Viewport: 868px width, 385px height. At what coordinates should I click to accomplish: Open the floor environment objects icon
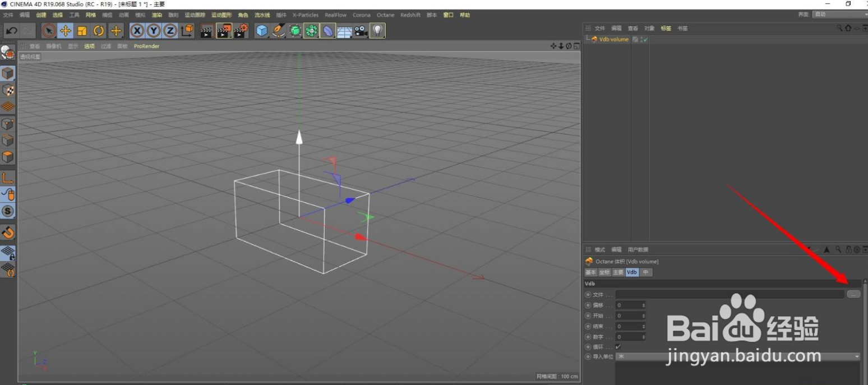tap(344, 31)
